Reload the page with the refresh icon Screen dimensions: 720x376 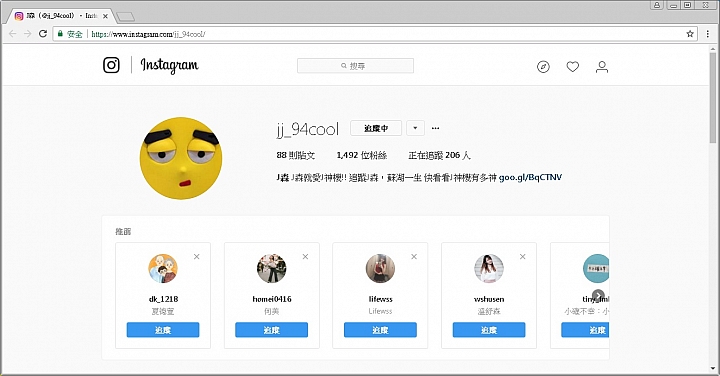pos(43,34)
